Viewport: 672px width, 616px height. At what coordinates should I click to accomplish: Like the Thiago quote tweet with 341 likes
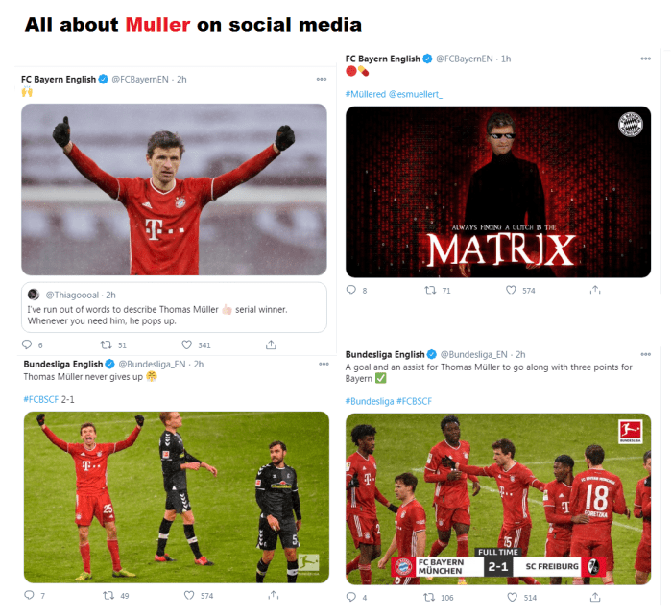coord(186,344)
